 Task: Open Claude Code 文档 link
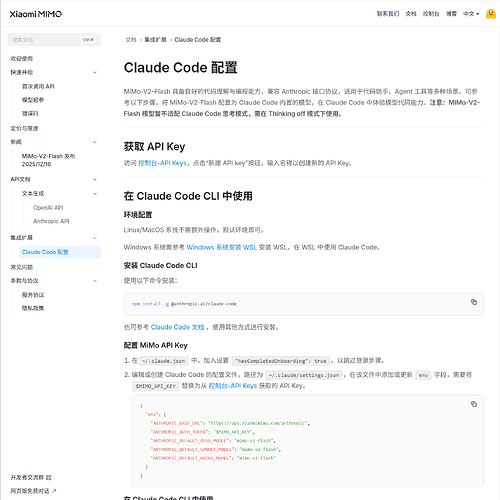pyautogui.click(x=177, y=327)
